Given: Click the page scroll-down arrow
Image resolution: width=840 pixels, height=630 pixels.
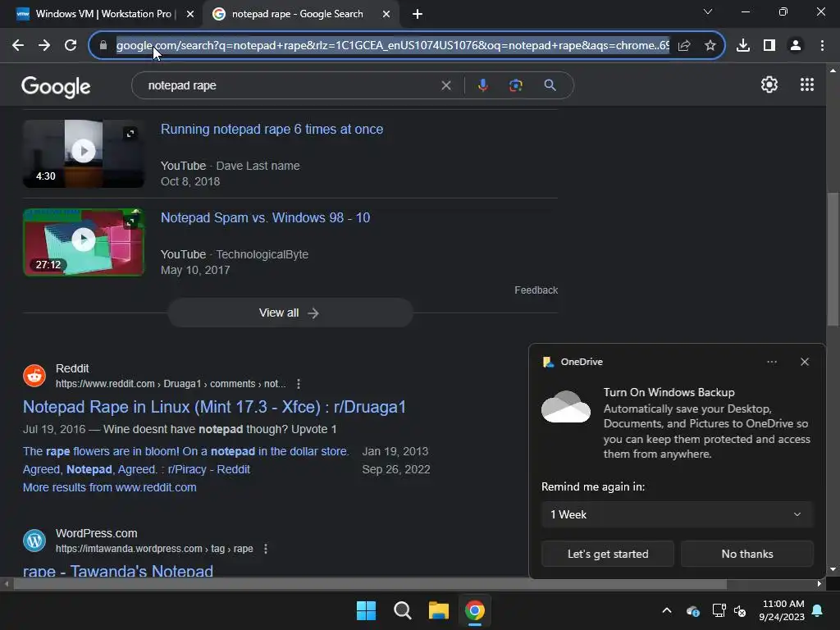Looking at the screenshot, I should coord(833,569).
